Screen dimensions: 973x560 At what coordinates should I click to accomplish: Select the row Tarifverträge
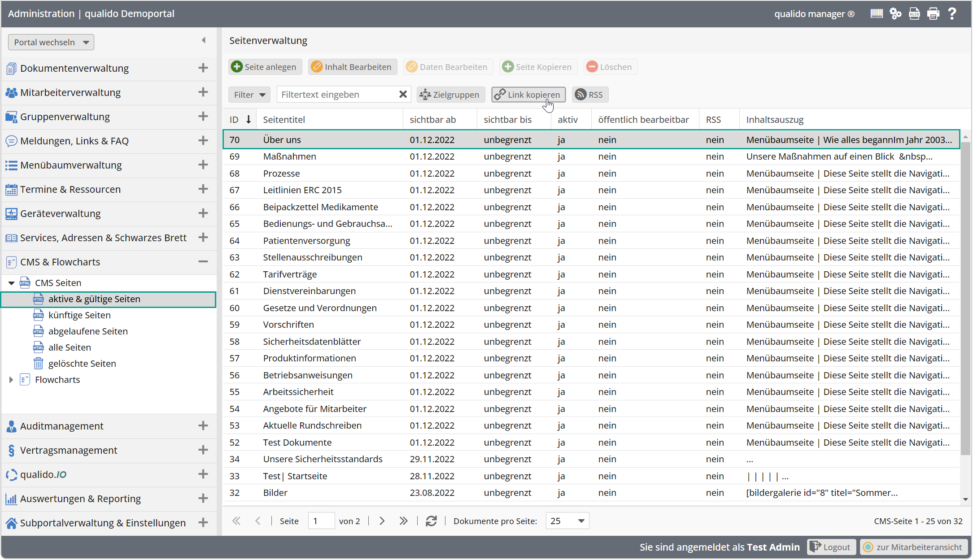click(591, 274)
